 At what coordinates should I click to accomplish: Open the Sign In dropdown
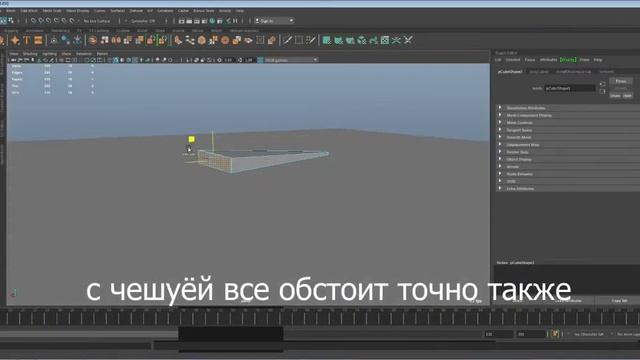pyautogui.click(x=274, y=21)
